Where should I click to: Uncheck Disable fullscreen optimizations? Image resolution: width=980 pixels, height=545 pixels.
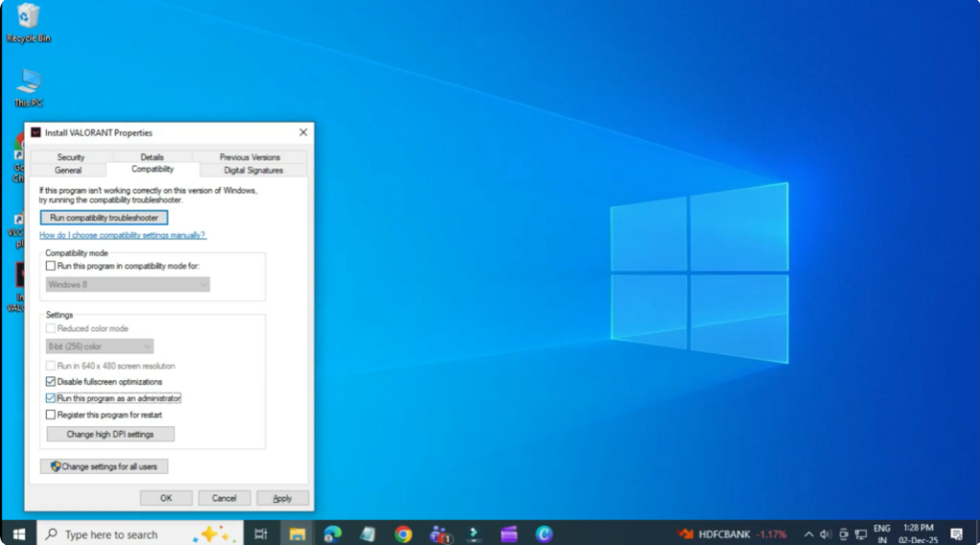(x=51, y=381)
